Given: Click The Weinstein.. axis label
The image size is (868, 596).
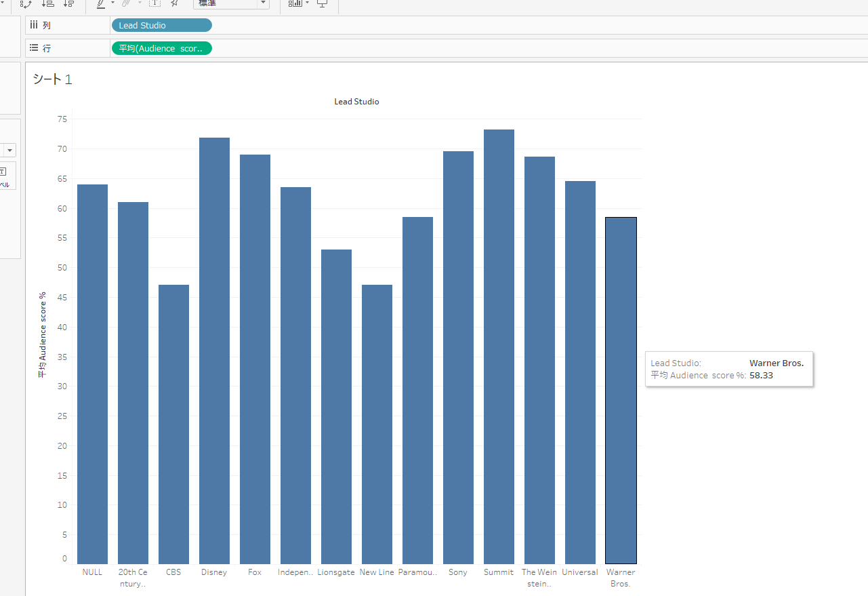Looking at the screenshot, I should [539, 578].
